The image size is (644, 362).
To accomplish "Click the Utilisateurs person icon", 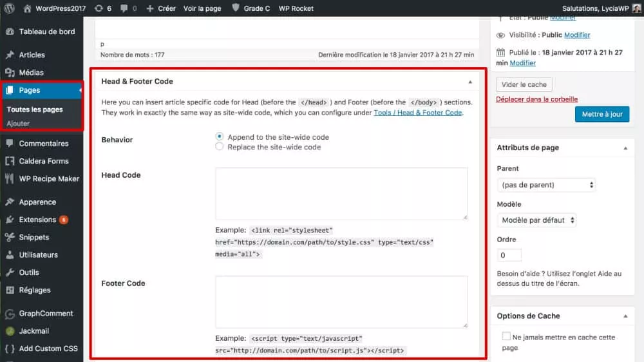I will (x=10, y=255).
